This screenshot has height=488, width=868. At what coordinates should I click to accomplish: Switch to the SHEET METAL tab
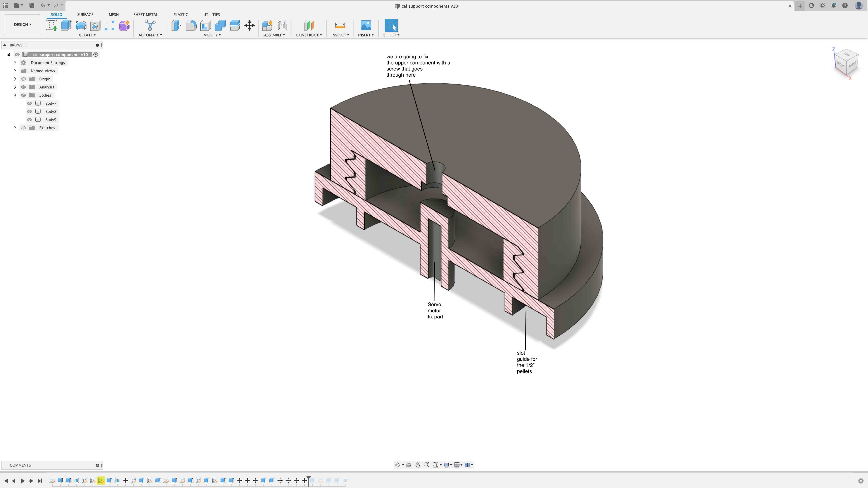146,14
